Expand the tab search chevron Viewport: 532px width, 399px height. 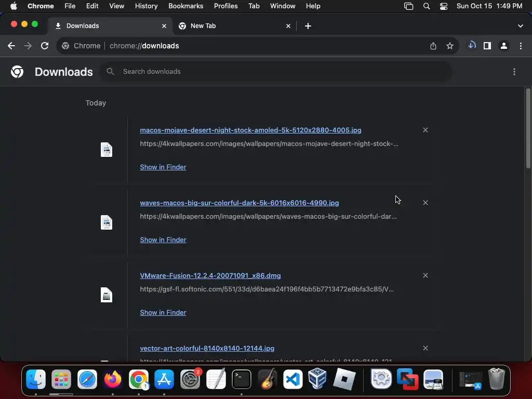pyautogui.click(x=521, y=26)
